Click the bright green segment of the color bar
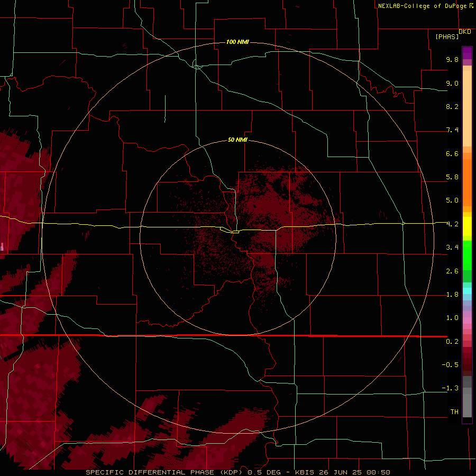Viewport: 476px width, 476px height. (x=467, y=255)
